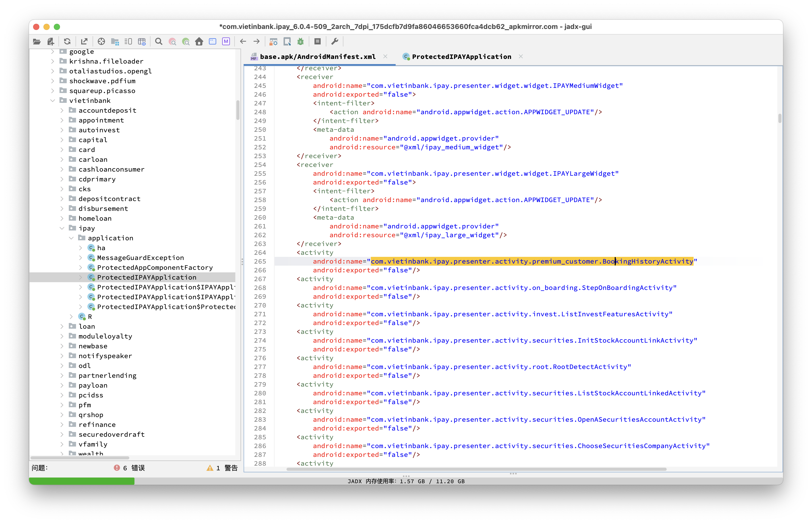
Task: Click the memory usage progress bar
Action: tap(406, 481)
